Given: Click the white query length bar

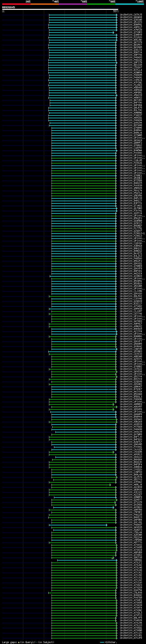Looking at the screenshot, I should pyautogui.click(x=60, y=9).
